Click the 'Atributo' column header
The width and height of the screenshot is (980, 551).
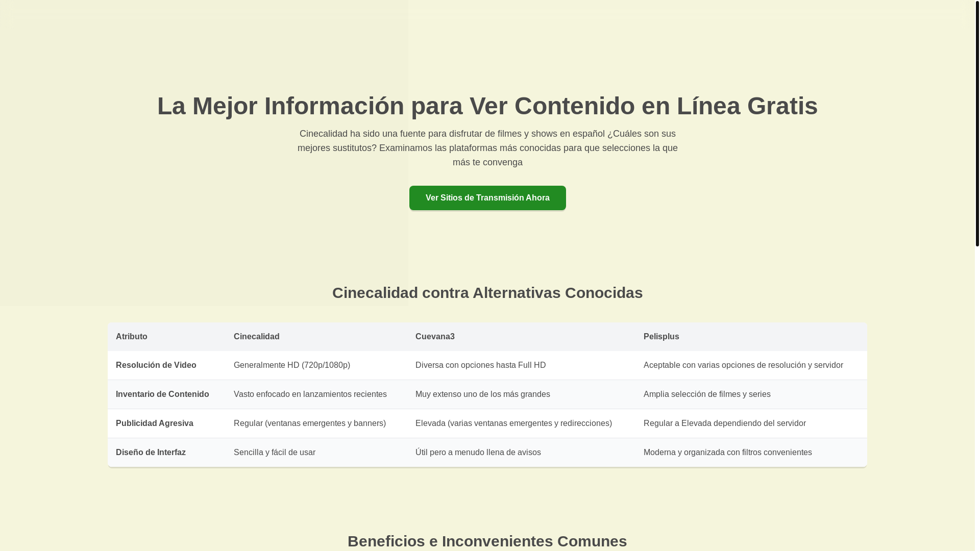pyautogui.click(x=166, y=337)
